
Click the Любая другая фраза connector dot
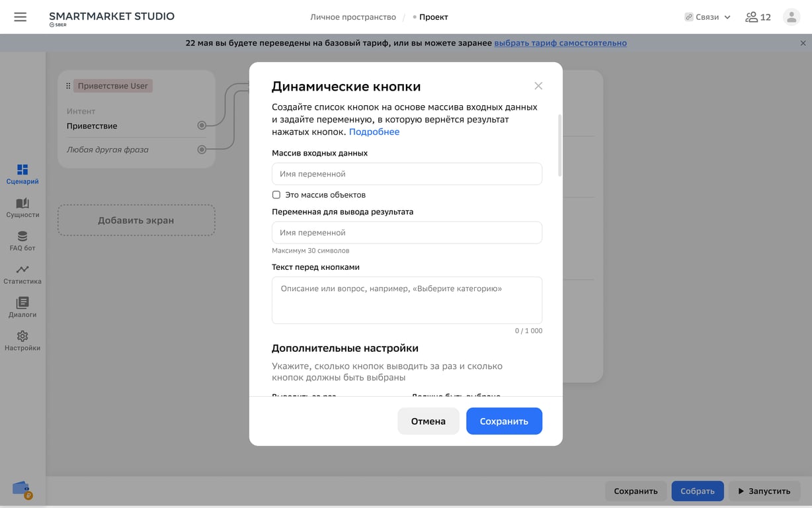click(202, 149)
